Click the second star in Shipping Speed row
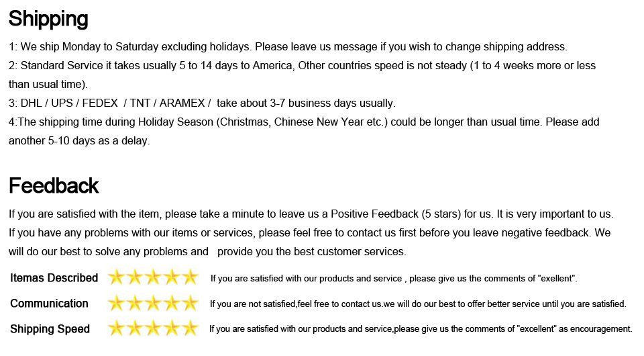644x356 pixels. 136,328
